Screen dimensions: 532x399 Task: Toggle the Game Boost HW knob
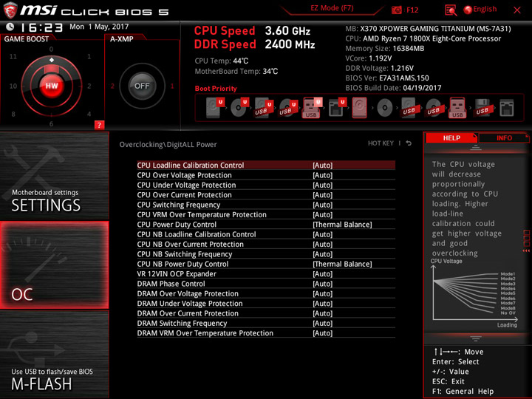52,86
